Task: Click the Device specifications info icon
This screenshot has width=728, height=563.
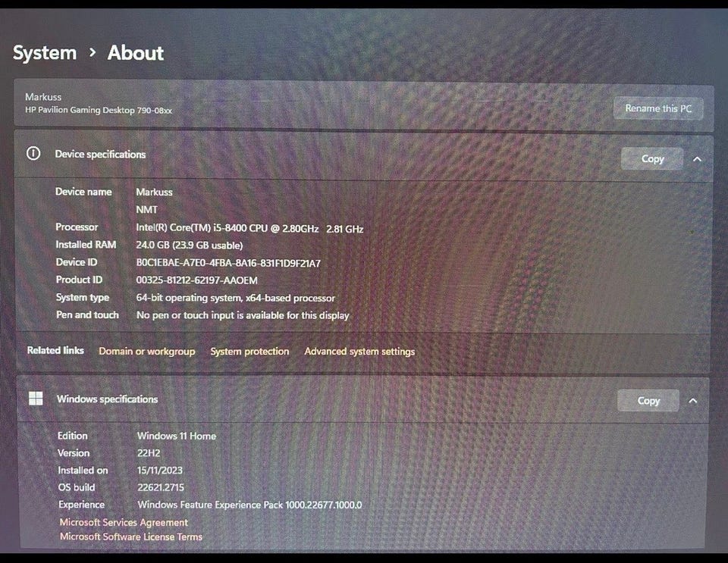Action: [x=33, y=154]
